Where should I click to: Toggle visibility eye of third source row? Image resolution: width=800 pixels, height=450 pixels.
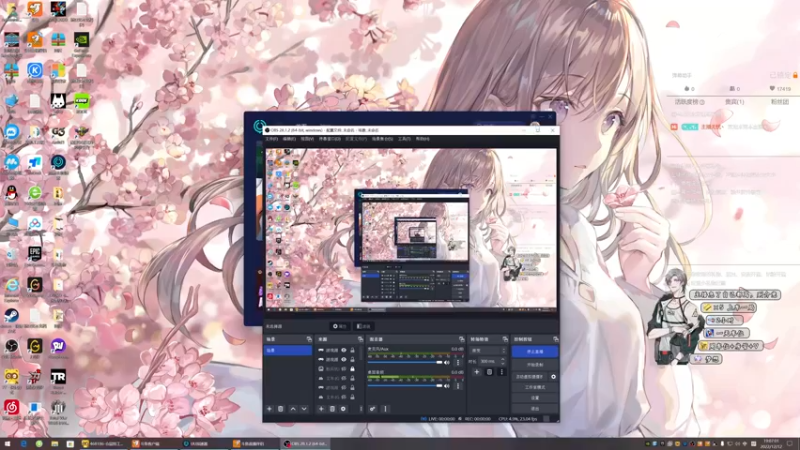[344, 368]
